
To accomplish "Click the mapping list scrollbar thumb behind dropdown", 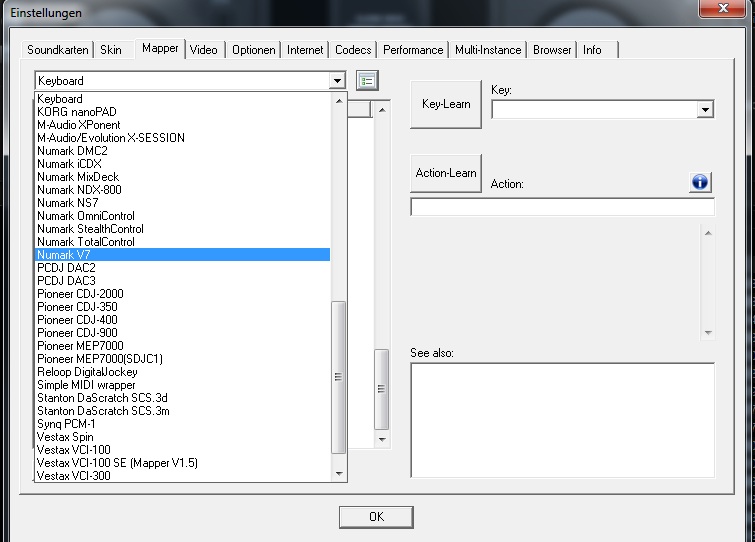I will click(381, 389).
